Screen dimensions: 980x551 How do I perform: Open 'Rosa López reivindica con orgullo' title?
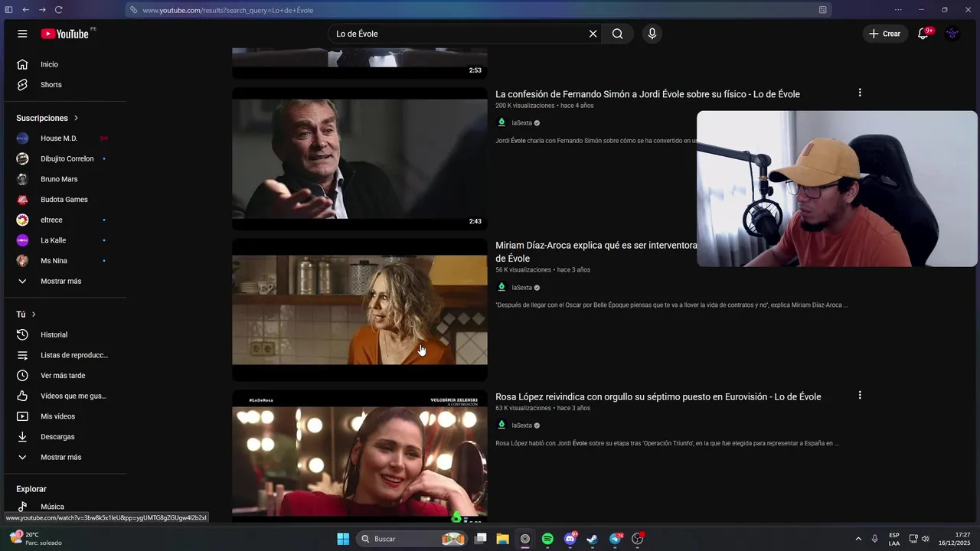(x=658, y=396)
